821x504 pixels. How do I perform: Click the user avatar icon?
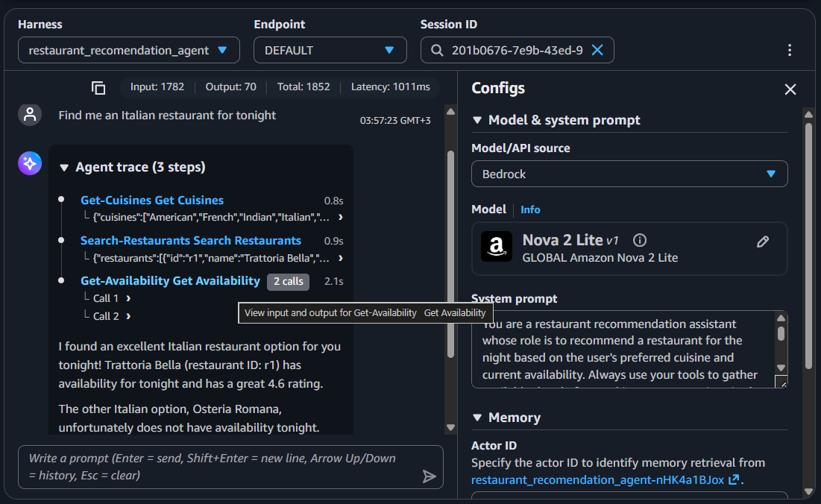point(30,115)
